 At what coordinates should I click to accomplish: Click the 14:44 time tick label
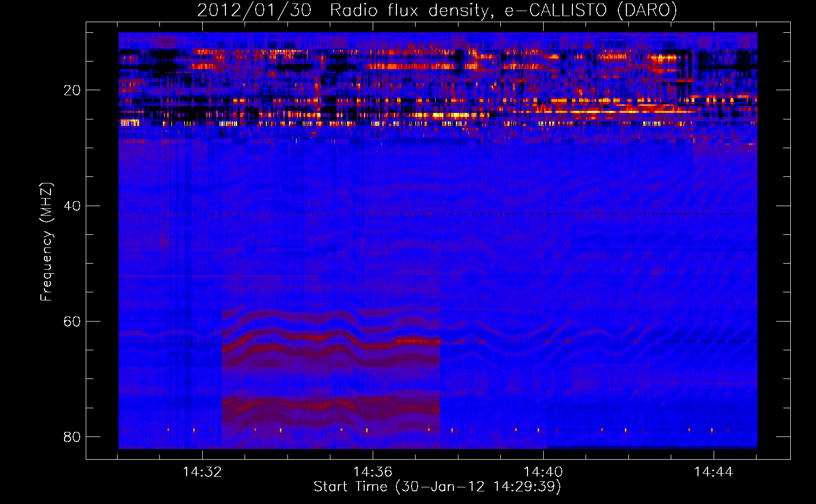click(714, 472)
